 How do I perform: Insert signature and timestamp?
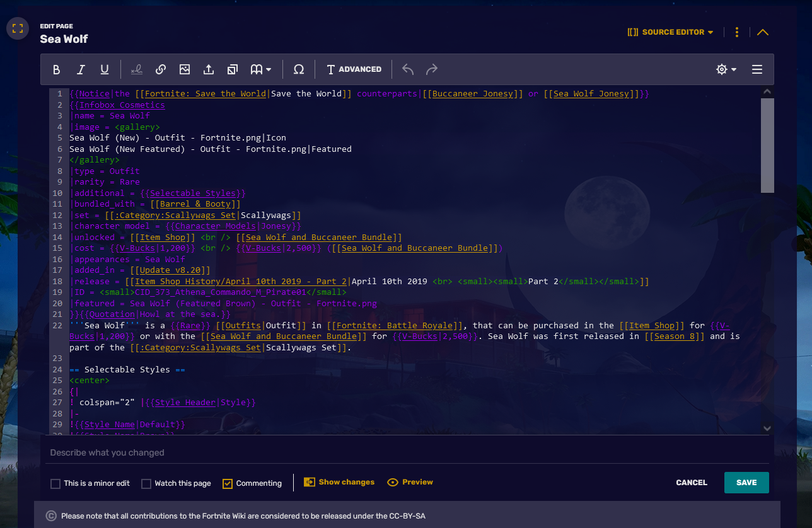pyautogui.click(x=136, y=69)
